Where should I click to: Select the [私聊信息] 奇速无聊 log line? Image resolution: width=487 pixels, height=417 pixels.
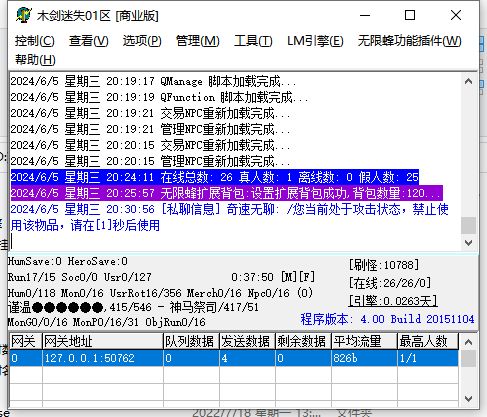(229, 217)
